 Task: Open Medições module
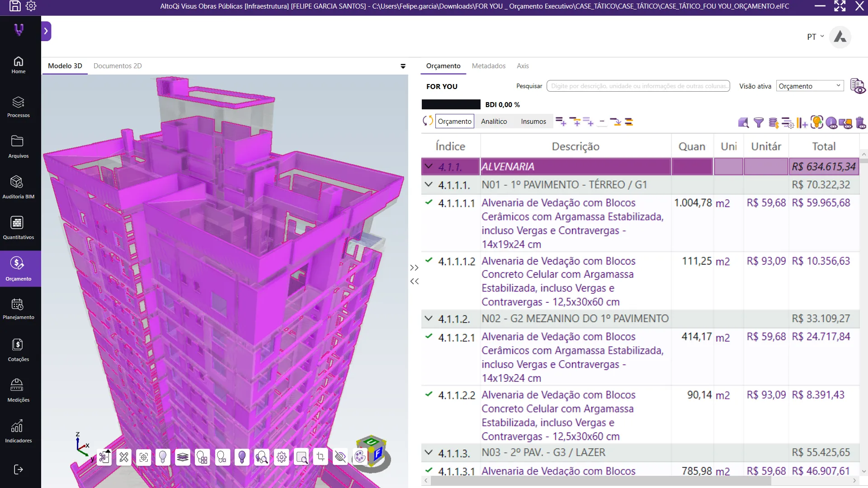[19, 391]
